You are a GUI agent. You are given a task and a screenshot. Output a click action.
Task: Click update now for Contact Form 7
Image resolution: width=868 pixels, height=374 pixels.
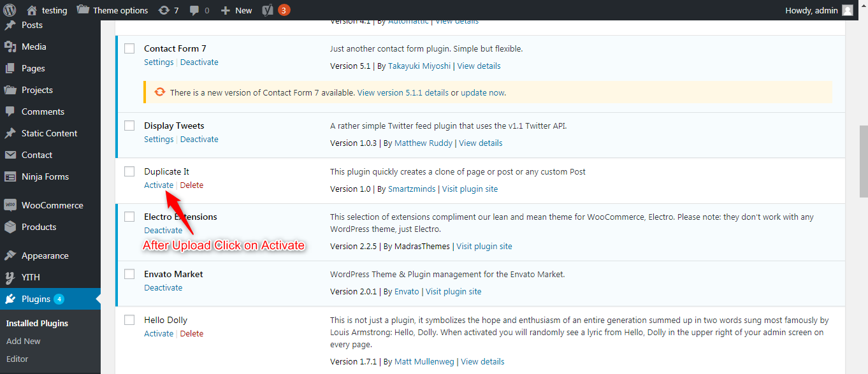tap(482, 92)
